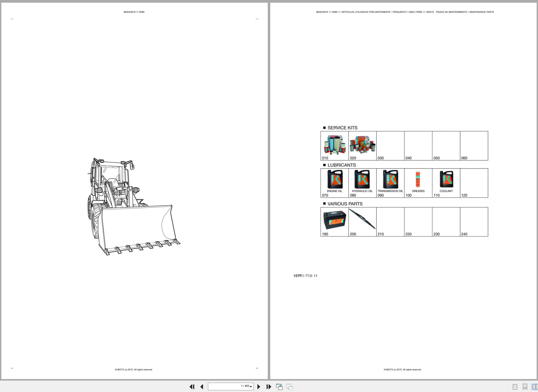Click the right page breadcrumb ending in MAINTENANCE PARTS
The image size is (538, 392).
(405, 12)
